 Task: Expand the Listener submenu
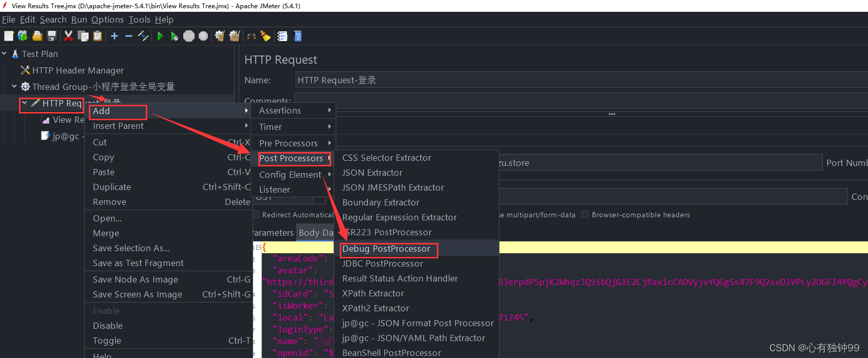(x=293, y=190)
